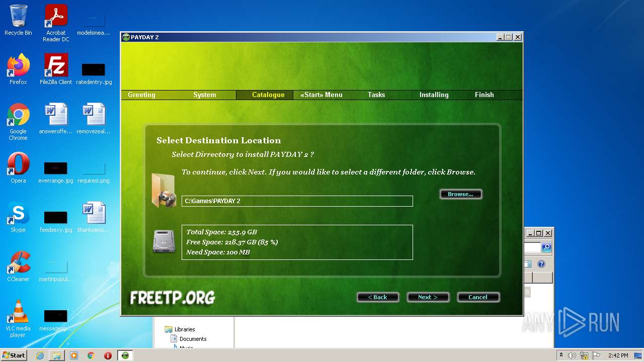Click Browse... to choose folder
644x362 pixels.
click(x=461, y=194)
